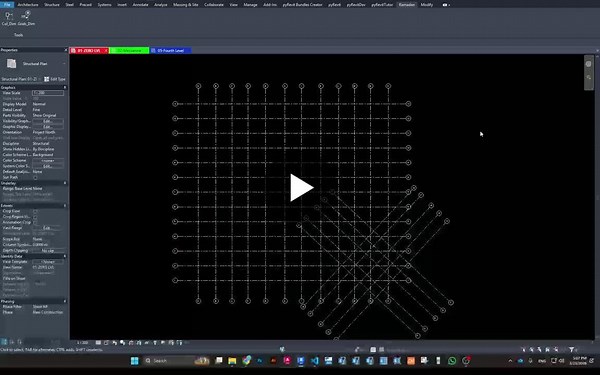The width and height of the screenshot is (600, 375).
Task: Click the View Scale value field
Action: (48, 93)
